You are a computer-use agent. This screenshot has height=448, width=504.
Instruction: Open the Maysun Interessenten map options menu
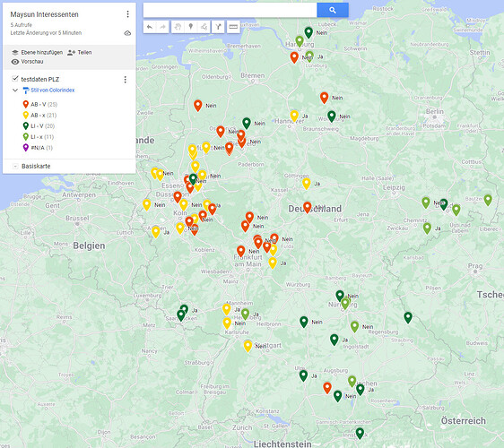[127, 14]
